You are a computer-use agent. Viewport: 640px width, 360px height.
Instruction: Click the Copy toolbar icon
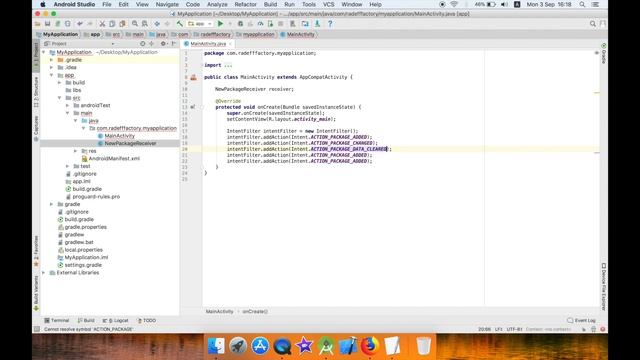pyautogui.click(x=112, y=24)
